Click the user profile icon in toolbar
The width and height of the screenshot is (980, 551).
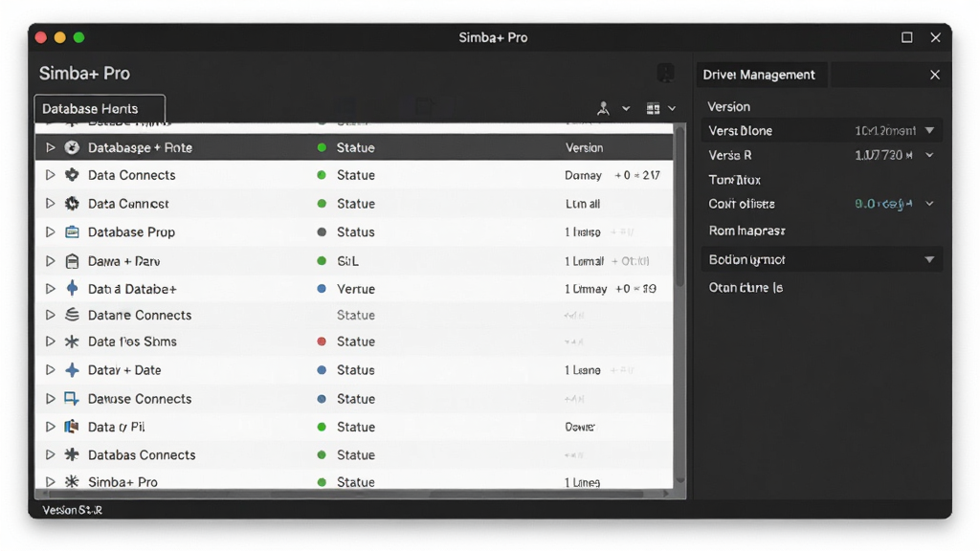[603, 108]
